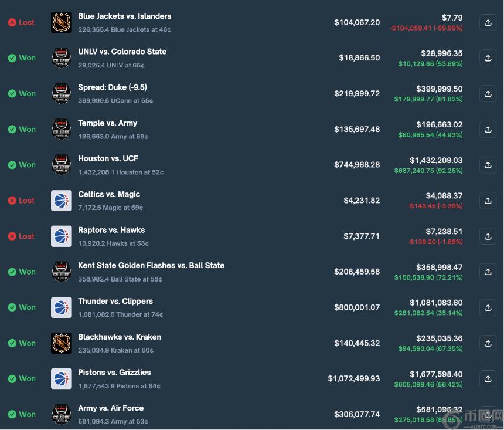Screen dimensions: 504x430
Task: Share the UNLV vs. Colorado State bet
Action: pos(488,58)
